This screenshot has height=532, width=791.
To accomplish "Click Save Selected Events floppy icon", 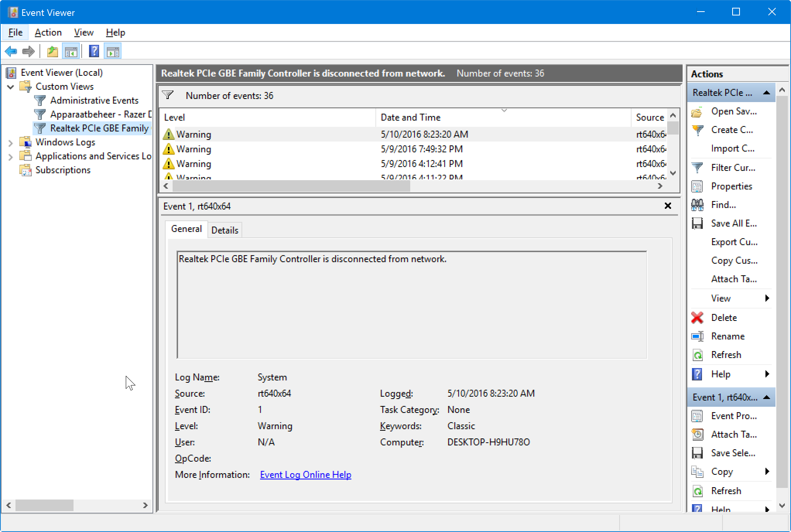I will [697, 453].
